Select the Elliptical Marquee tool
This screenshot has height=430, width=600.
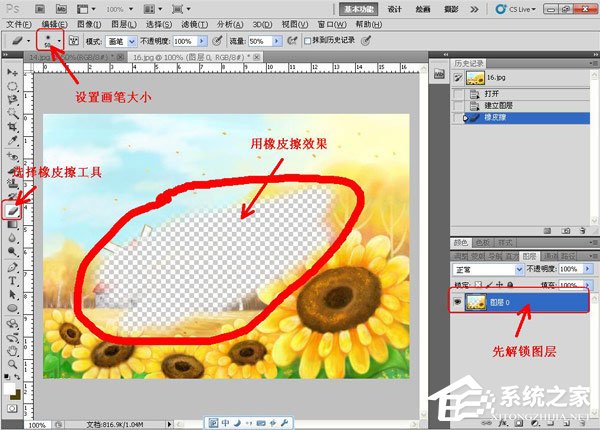(12, 86)
